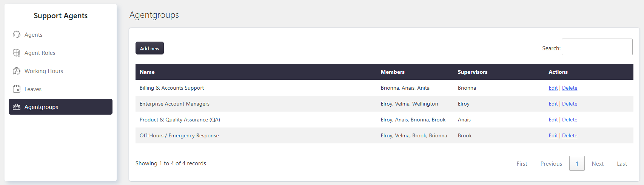Image resolution: width=644 pixels, height=185 pixels.
Task: Click the Agent Roles shield icon
Action: [x=17, y=53]
